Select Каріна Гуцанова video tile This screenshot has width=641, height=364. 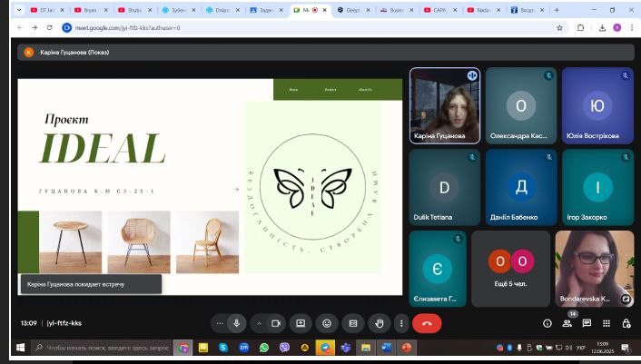coord(445,106)
